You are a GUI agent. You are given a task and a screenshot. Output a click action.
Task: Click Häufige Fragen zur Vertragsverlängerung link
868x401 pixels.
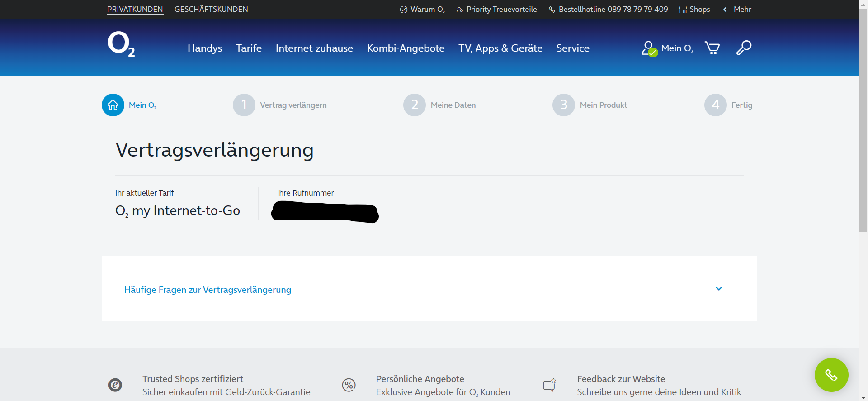208,290
